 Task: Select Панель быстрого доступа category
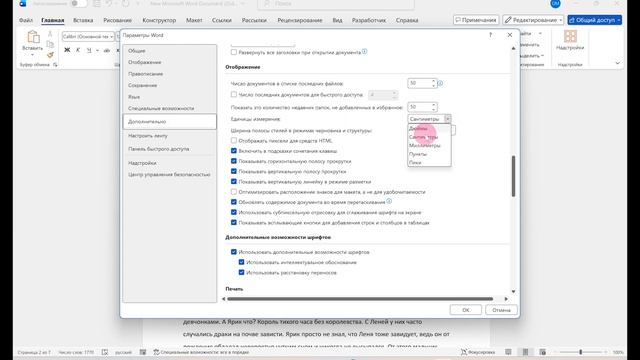pyautogui.click(x=170, y=149)
